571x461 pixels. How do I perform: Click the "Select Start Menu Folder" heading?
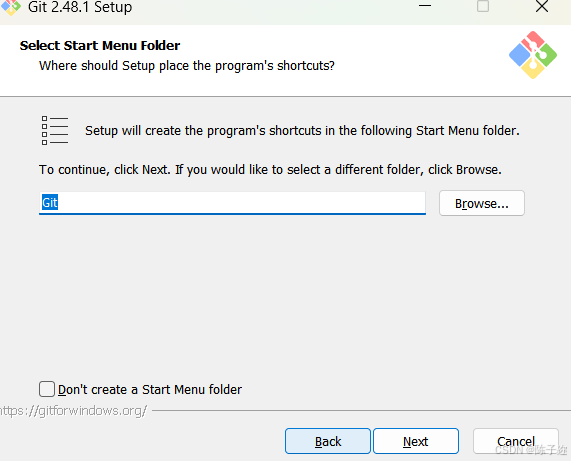coord(100,46)
